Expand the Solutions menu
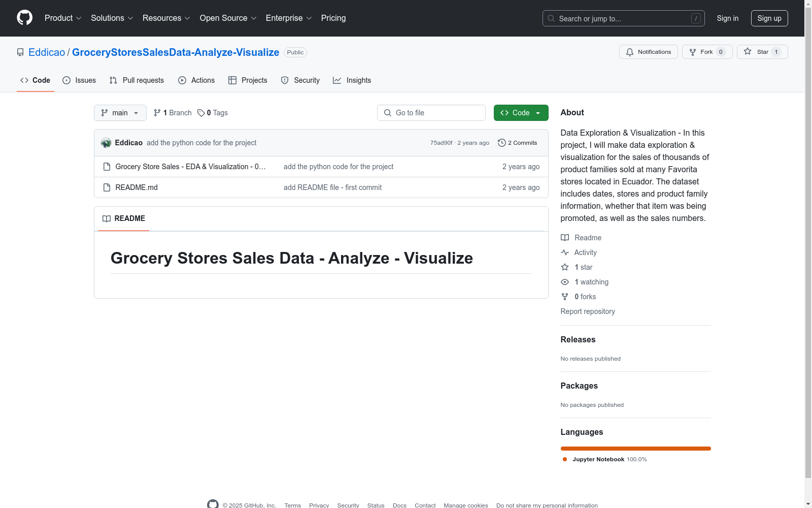Viewport: 812px width, 508px height. click(112, 18)
